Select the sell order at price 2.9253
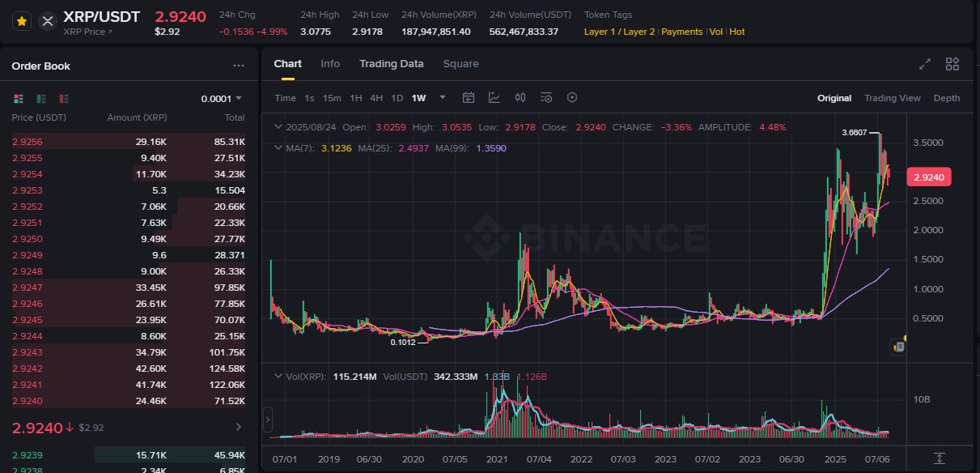The width and height of the screenshot is (980, 473). coord(128,190)
